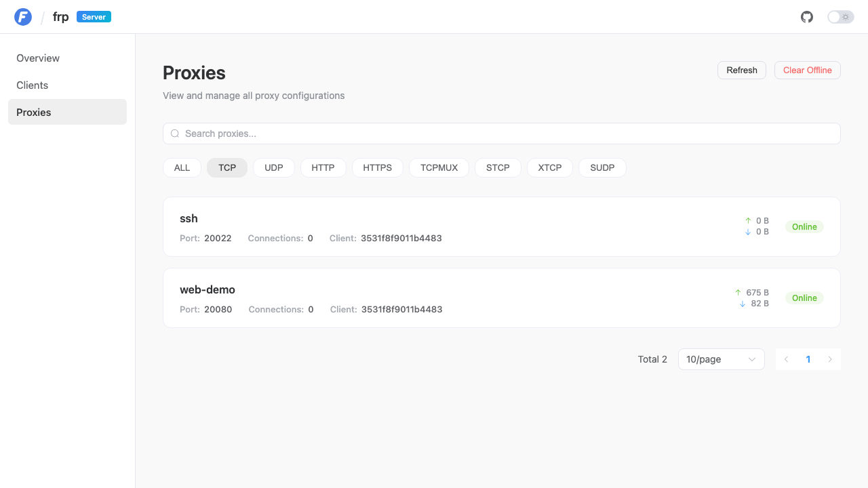The height and width of the screenshot is (488, 868).
Task: Filter proxies by STCP
Action: click(498, 167)
